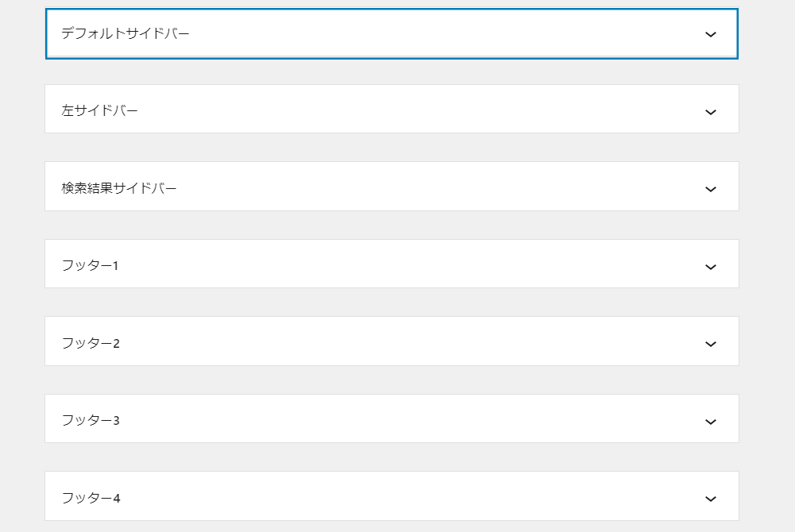This screenshot has width=795, height=532.
Task: Select the デフォルトサイドバー title text
Action: pos(125,33)
